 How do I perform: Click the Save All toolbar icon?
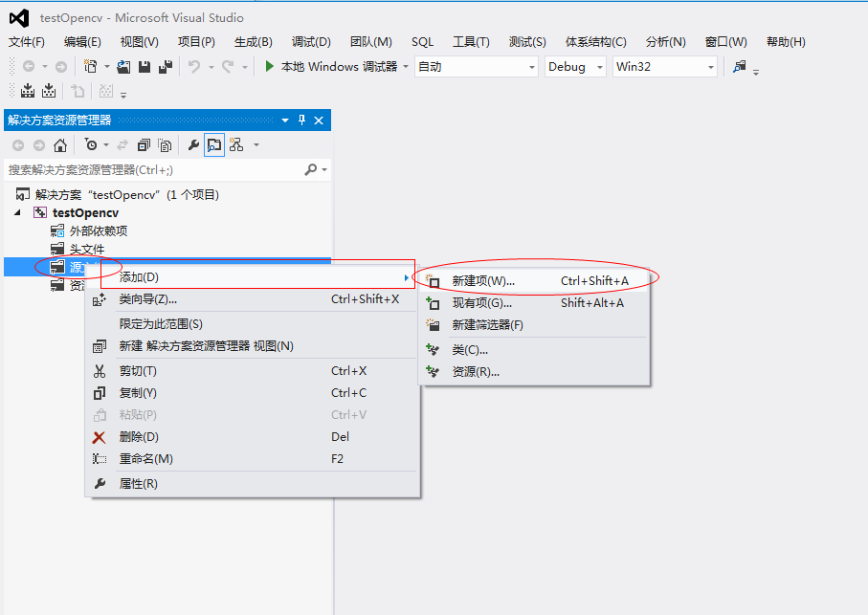point(165,67)
